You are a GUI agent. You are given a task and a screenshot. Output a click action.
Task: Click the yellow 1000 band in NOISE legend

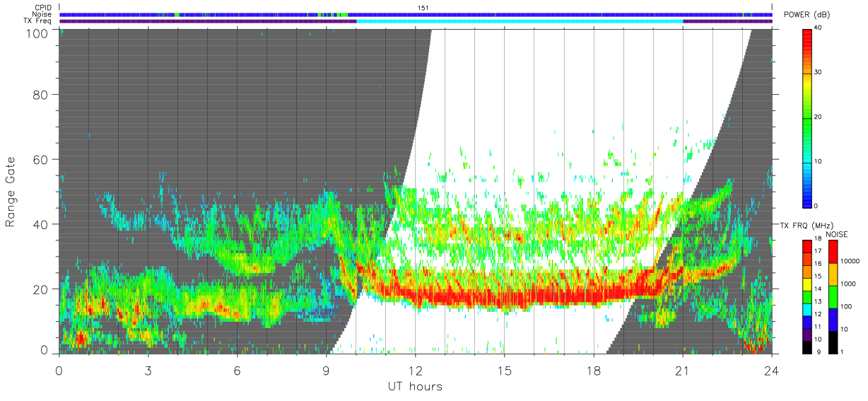(833, 274)
